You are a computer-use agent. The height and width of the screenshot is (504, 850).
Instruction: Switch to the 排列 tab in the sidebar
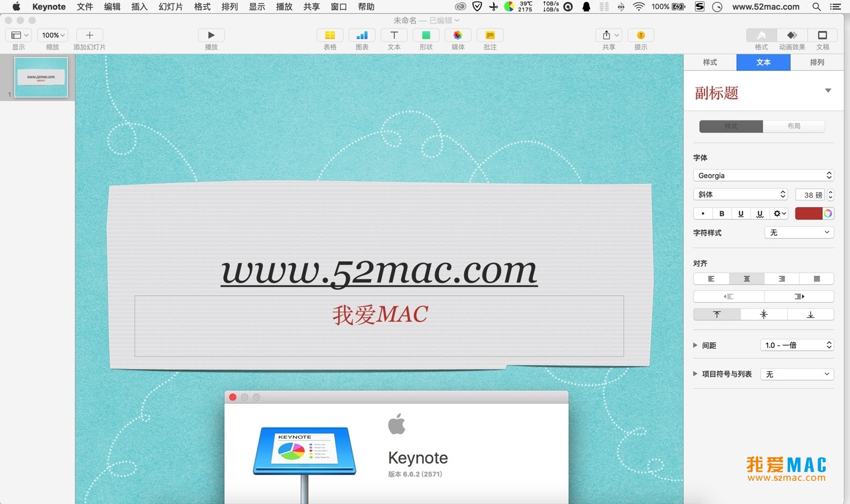pos(817,62)
